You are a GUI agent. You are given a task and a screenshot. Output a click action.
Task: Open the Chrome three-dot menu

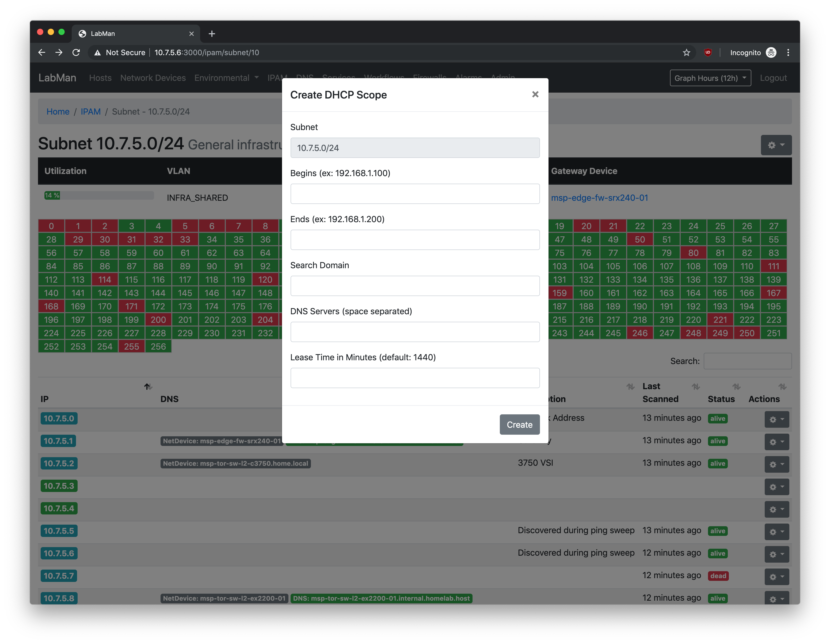pos(788,52)
